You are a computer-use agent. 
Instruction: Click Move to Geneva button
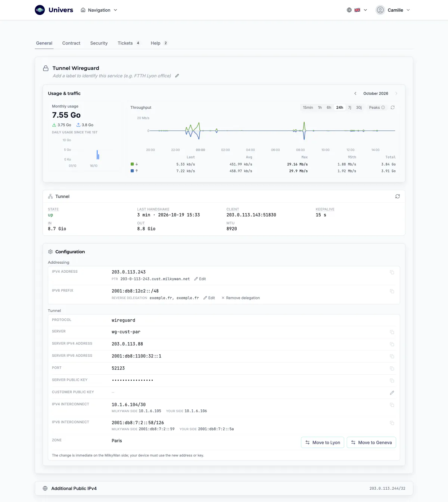pyautogui.click(x=371, y=443)
